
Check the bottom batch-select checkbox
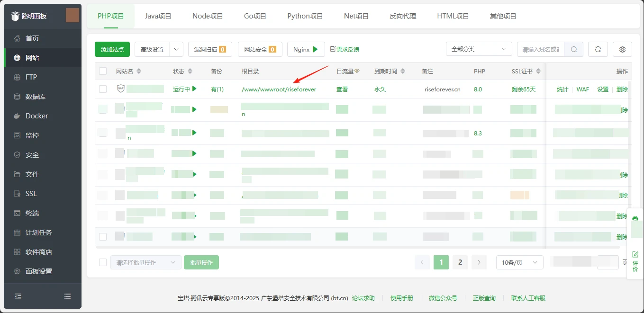[x=103, y=262]
